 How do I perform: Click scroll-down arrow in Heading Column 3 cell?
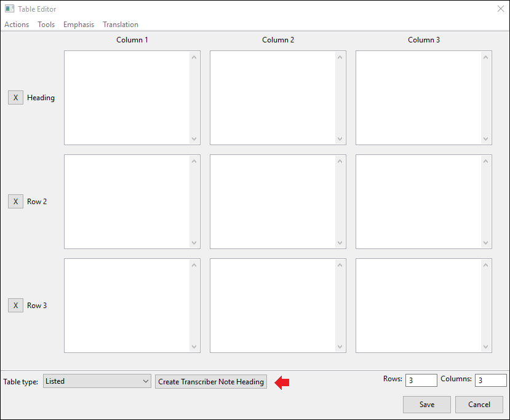click(x=485, y=139)
